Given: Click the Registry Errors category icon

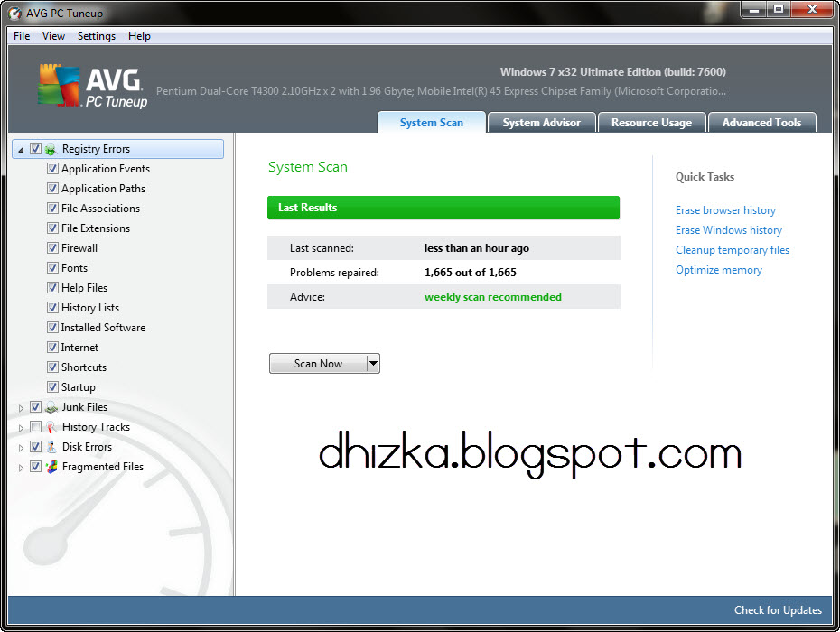Looking at the screenshot, I should (51, 150).
